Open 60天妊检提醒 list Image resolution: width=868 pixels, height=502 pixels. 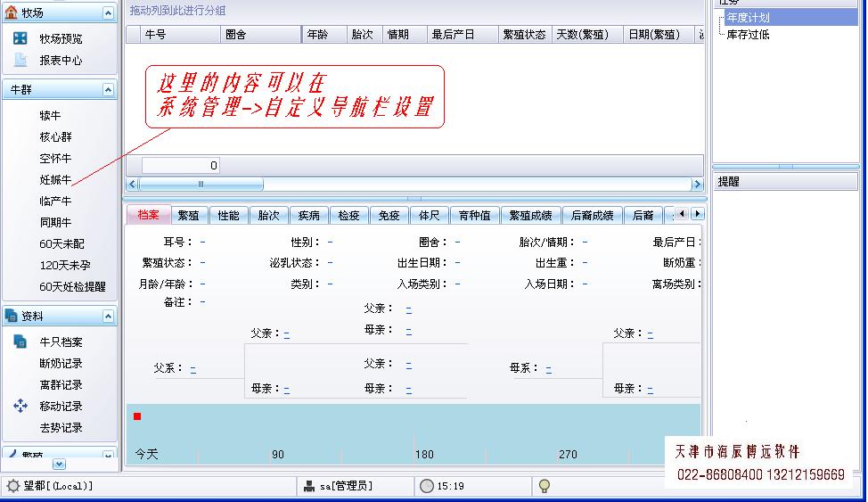coord(72,286)
